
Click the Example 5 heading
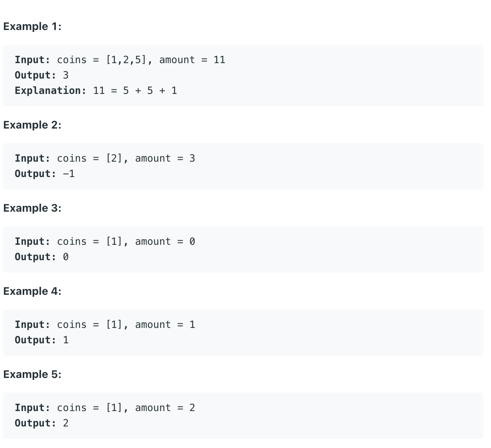point(32,374)
